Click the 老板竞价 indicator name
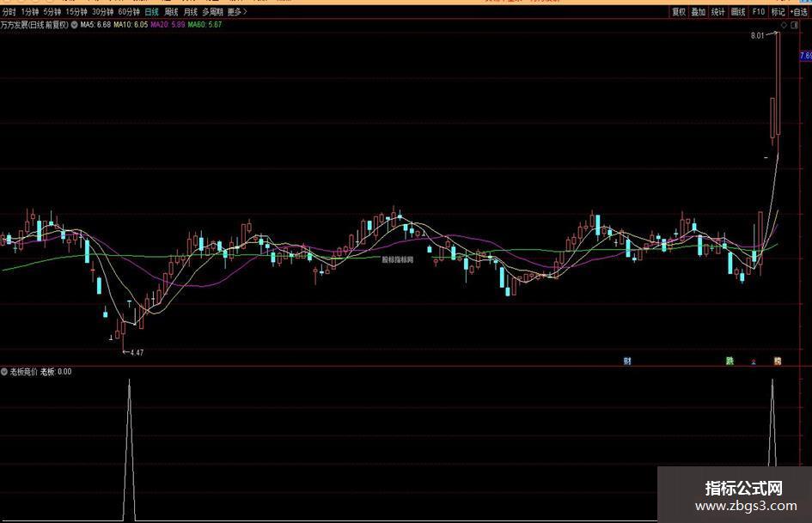The width and height of the screenshot is (812, 523). click(23, 372)
